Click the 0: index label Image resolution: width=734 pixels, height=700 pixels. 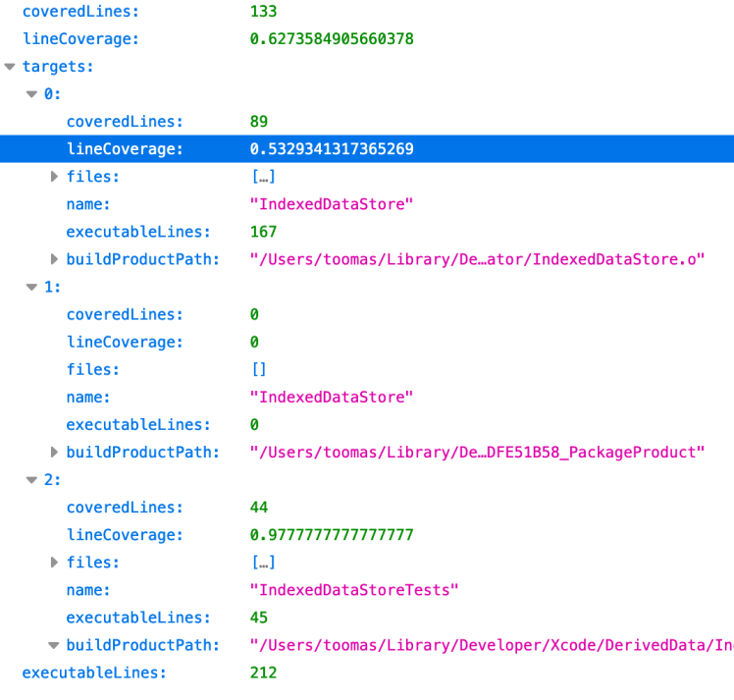coord(52,94)
